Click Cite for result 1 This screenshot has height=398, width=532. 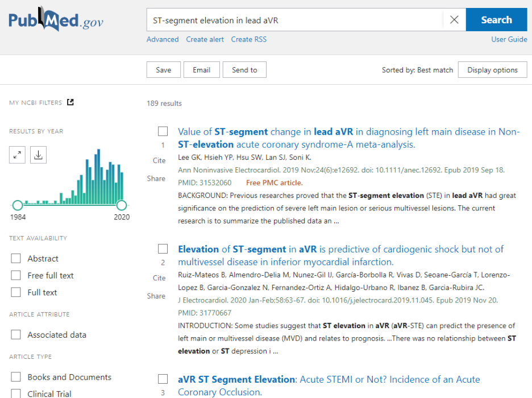[x=159, y=160]
